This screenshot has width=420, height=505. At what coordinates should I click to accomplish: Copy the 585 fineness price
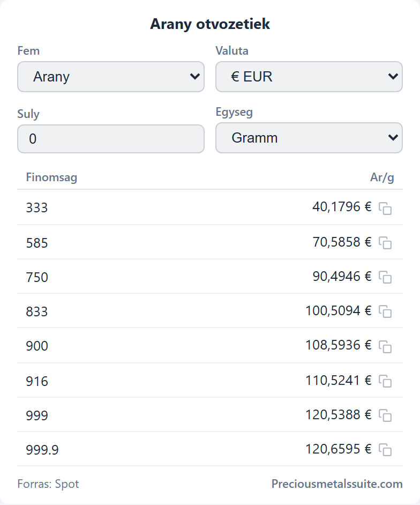(x=385, y=242)
